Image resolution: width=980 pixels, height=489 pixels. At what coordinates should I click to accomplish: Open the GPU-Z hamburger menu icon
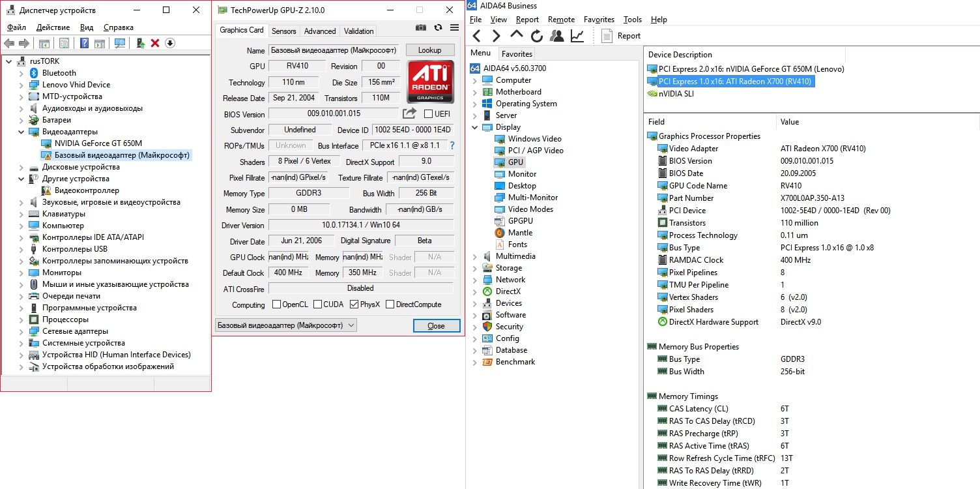point(455,27)
